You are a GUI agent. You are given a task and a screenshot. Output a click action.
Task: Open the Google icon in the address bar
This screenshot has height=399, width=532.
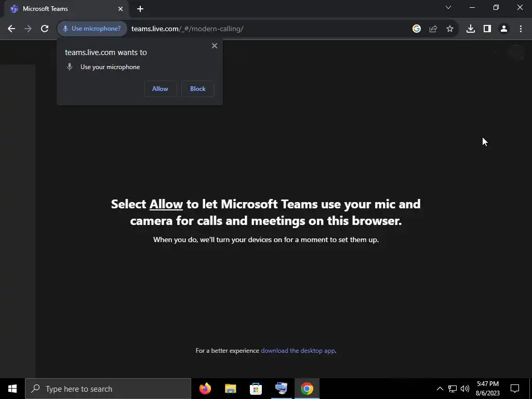417,29
